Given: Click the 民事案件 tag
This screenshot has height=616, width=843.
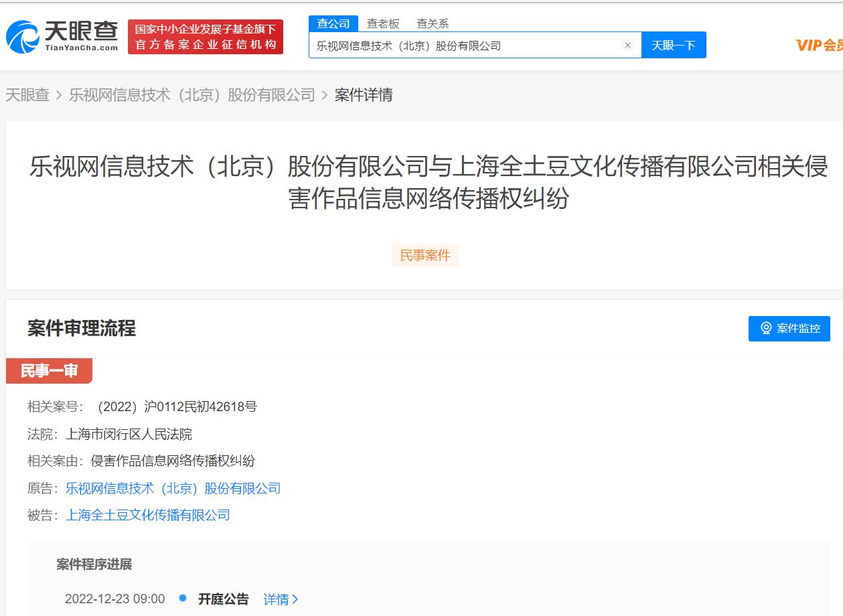Looking at the screenshot, I should click(425, 256).
